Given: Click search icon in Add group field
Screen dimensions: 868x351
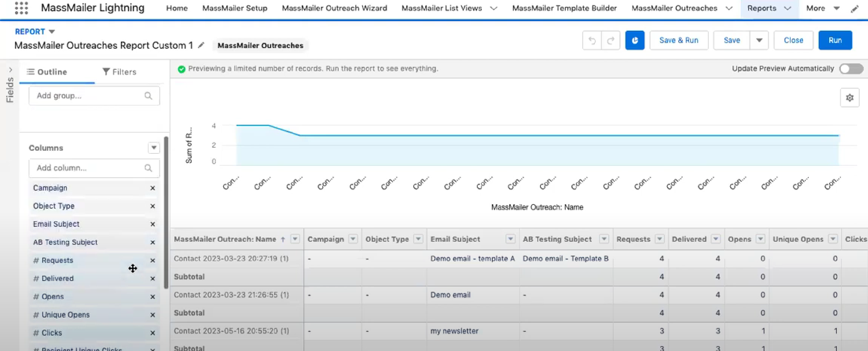Looking at the screenshot, I should coord(148,96).
